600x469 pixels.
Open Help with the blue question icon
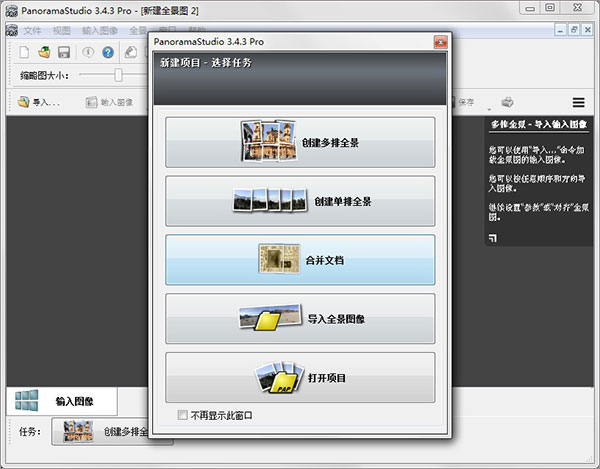(108, 52)
